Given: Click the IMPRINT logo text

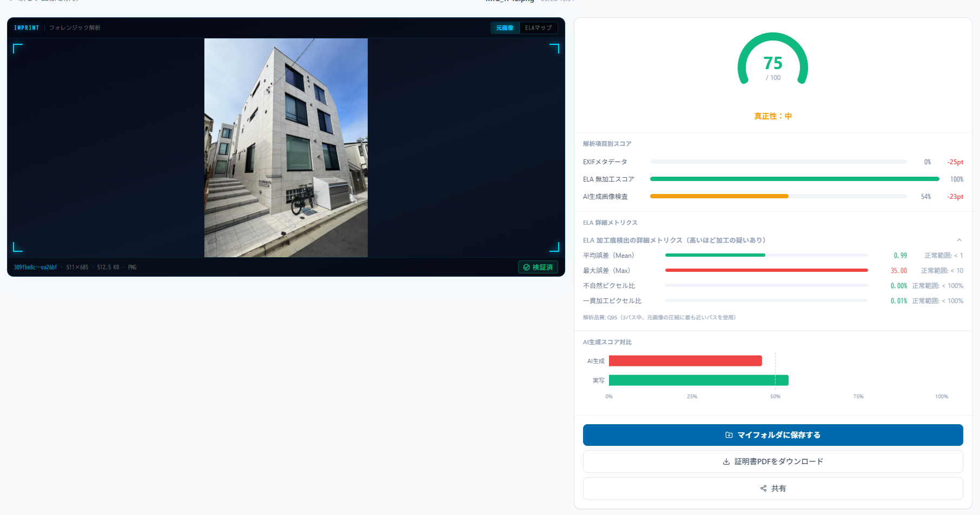Looking at the screenshot, I should [27, 28].
